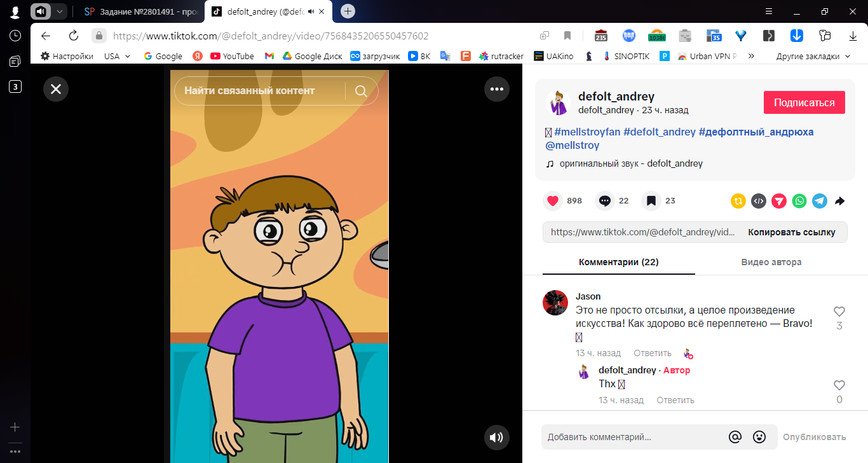Repost the video with the yellow icon
Screen dimensions: 868x463
(x=738, y=201)
